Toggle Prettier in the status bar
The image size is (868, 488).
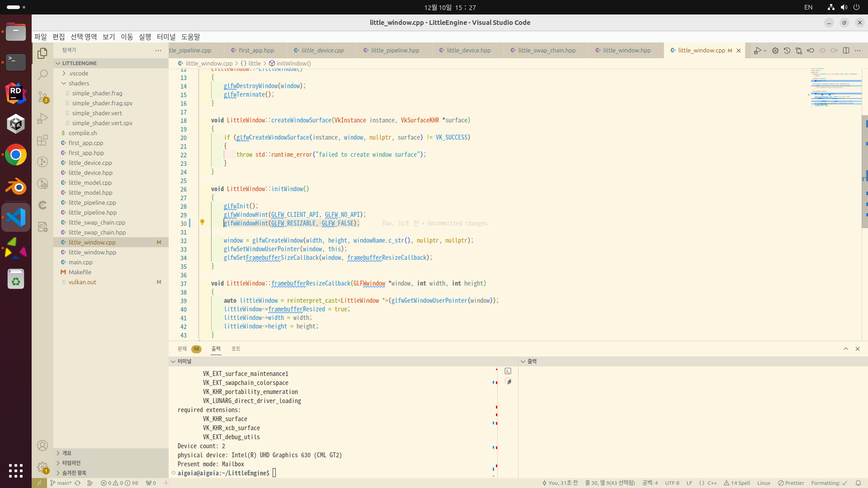point(791,483)
